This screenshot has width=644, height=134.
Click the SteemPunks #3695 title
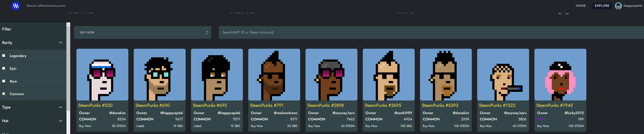383,106
